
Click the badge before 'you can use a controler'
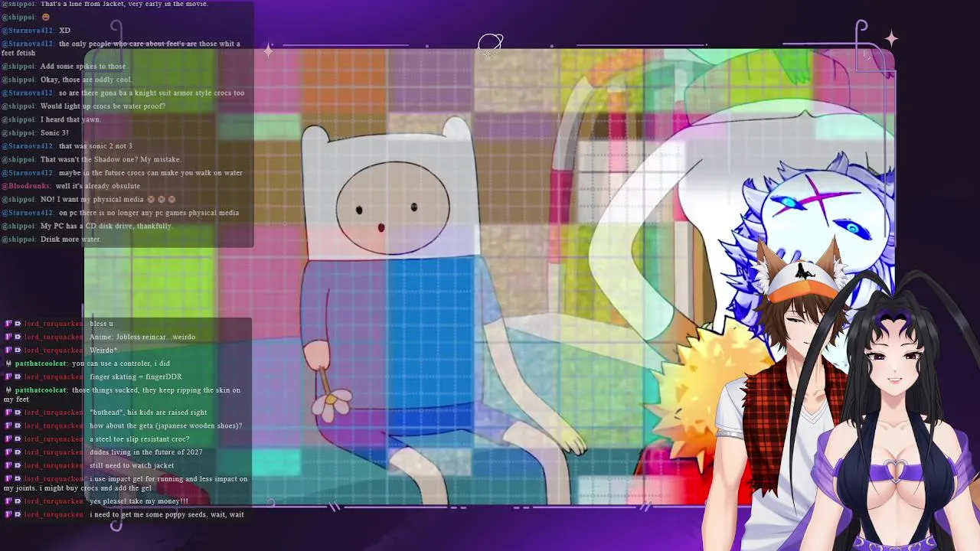8,364
